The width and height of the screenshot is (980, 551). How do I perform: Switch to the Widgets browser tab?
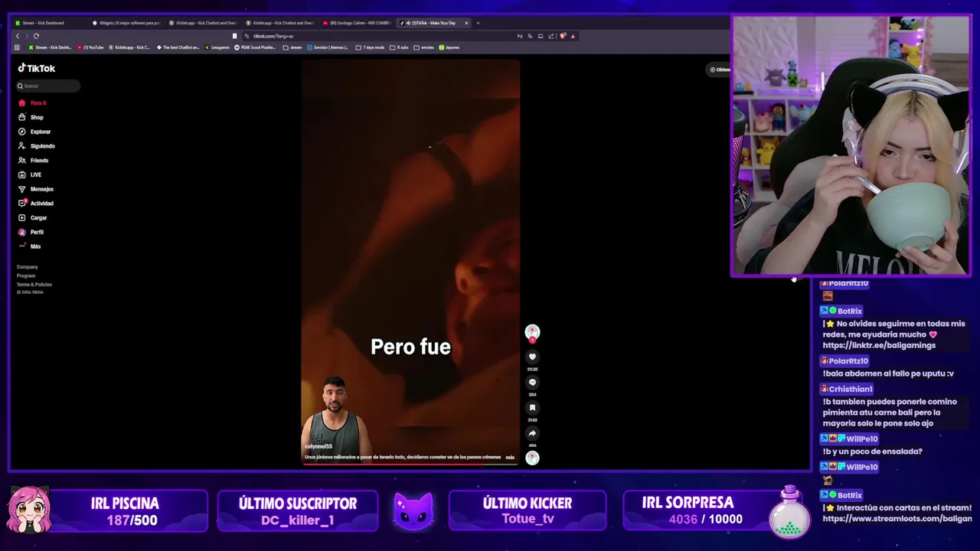coord(126,23)
